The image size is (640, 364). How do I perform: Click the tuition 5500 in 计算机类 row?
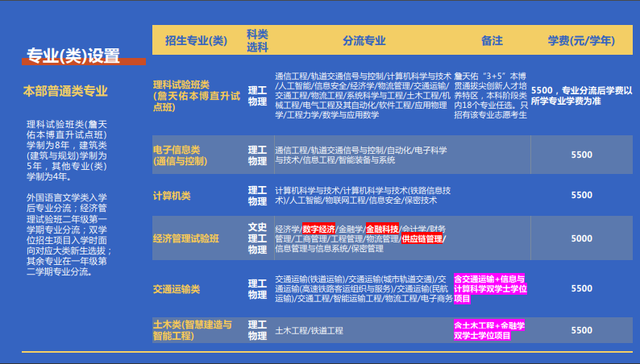pyautogui.click(x=582, y=195)
